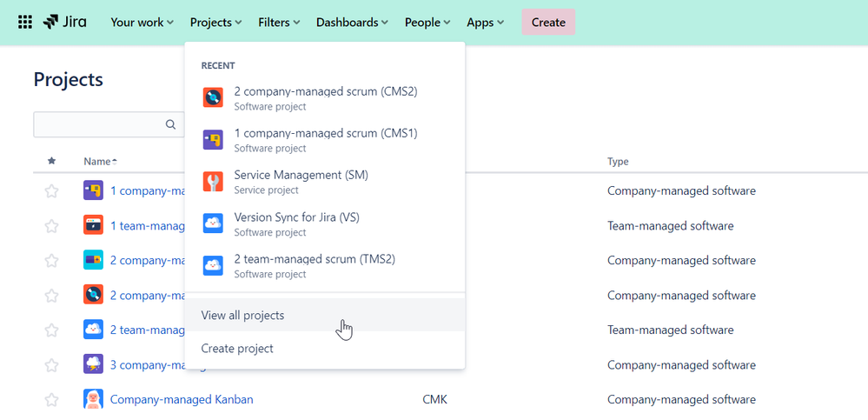Click the star column header icon
The height and width of the screenshot is (420, 868).
point(51,161)
